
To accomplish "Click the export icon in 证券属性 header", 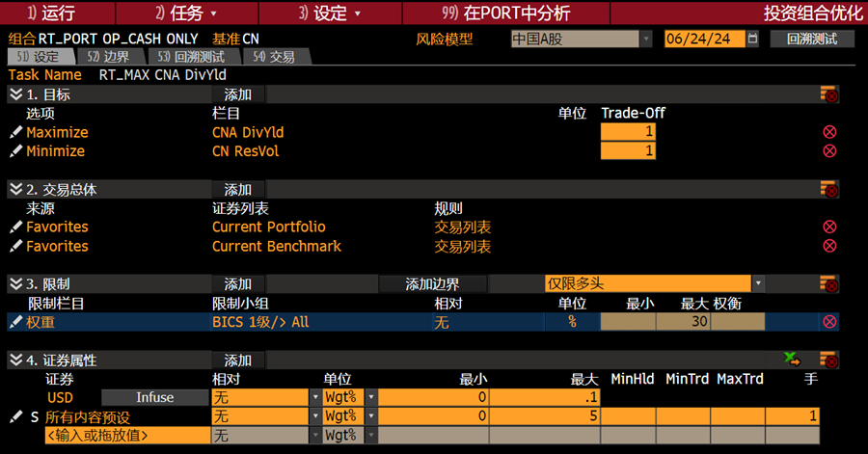I will coord(792,360).
